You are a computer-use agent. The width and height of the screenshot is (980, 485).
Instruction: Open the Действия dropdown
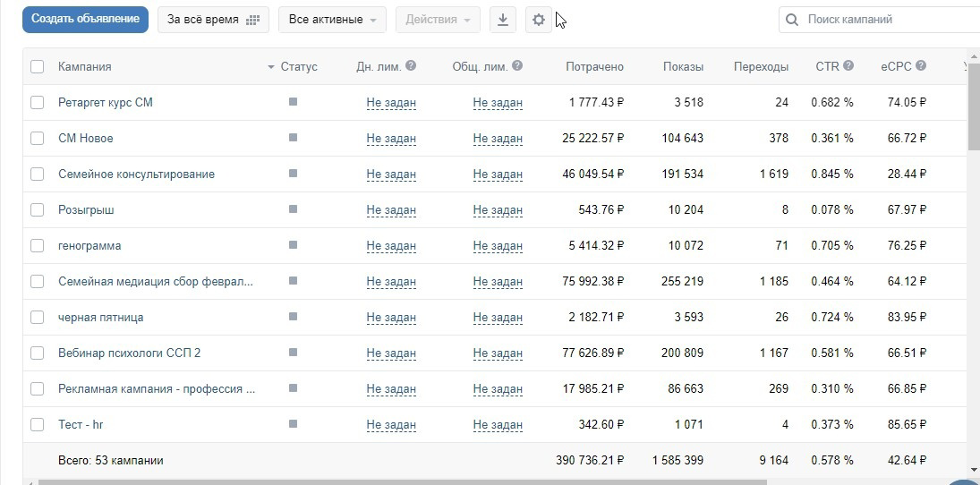[438, 20]
